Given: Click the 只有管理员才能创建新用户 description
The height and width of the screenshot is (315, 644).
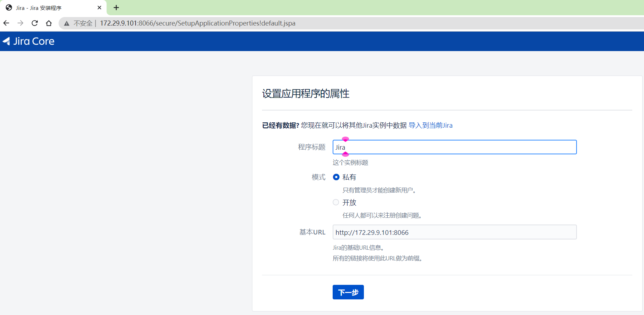Looking at the screenshot, I should 379,190.
